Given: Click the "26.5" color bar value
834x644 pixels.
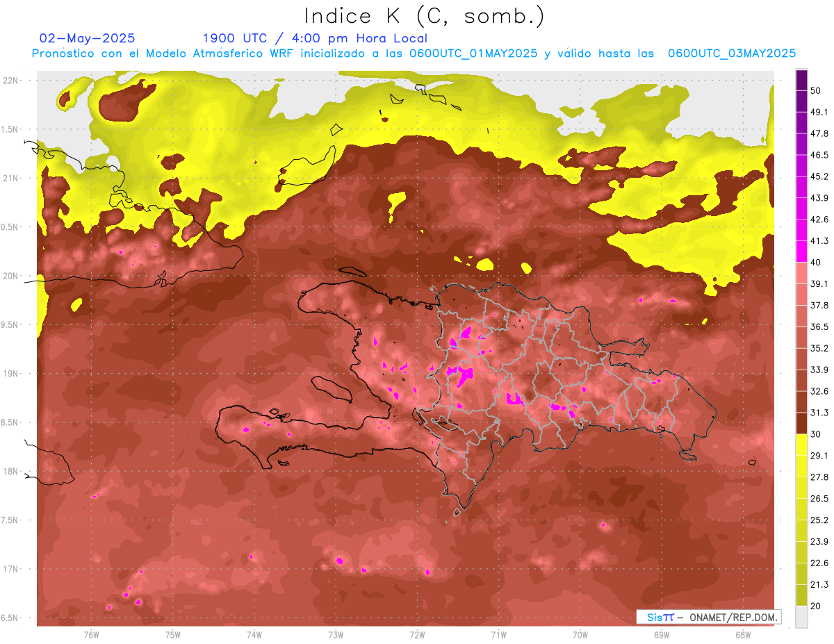Looking at the screenshot, I should (819, 499).
